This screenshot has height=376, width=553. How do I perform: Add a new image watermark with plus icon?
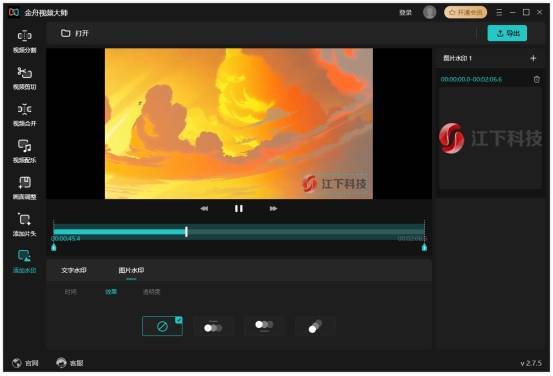click(x=533, y=58)
